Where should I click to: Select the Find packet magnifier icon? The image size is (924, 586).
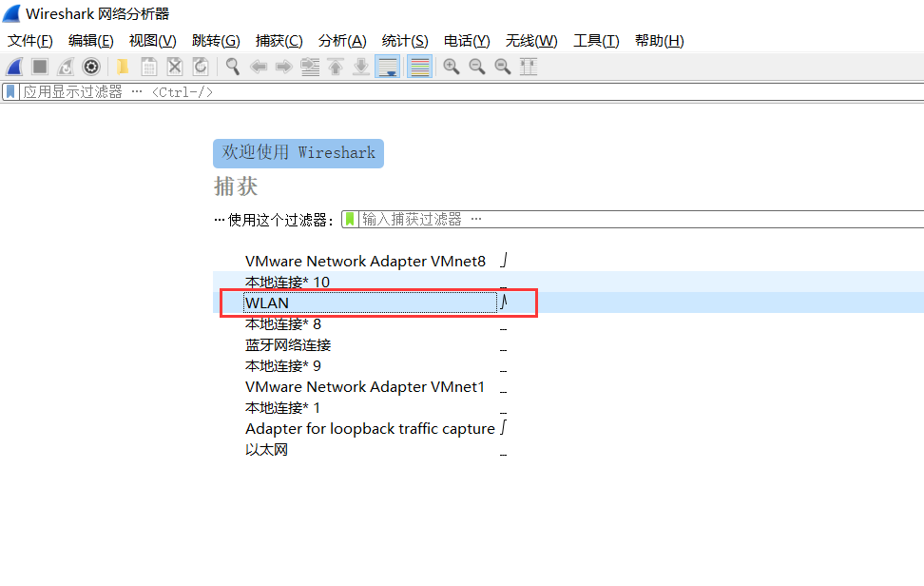(x=232, y=66)
